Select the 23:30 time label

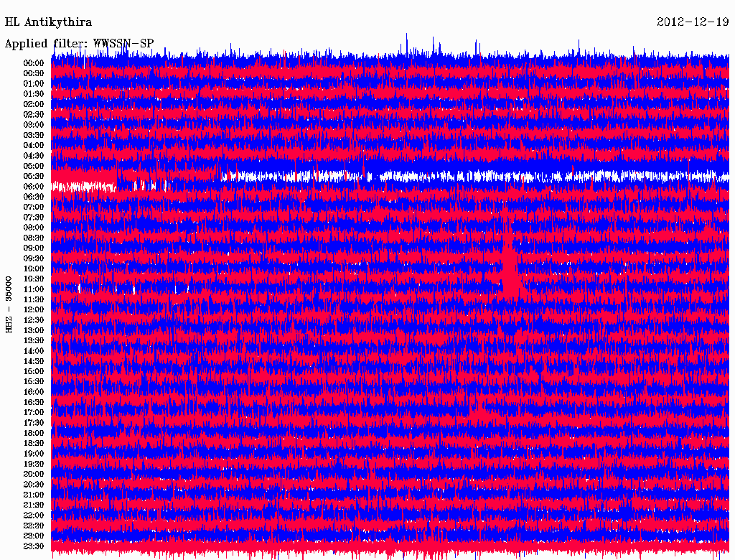[34, 546]
